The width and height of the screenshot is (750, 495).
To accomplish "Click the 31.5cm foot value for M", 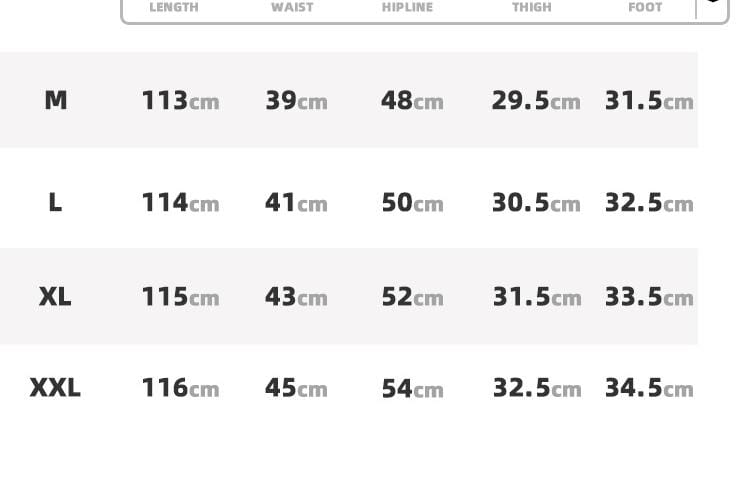I will point(649,101).
